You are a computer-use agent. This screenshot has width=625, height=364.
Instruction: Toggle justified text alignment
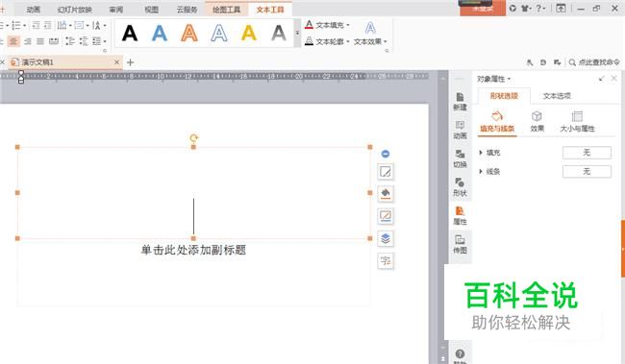pos(40,41)
